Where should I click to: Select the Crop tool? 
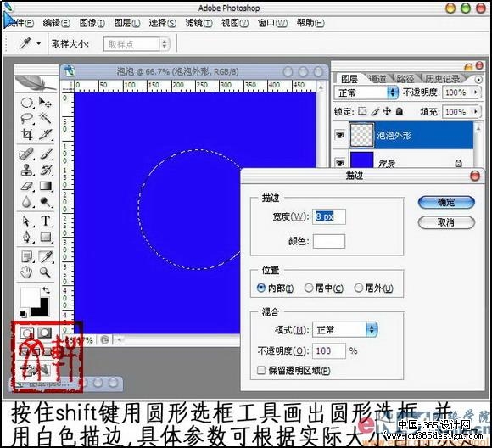(x=27, y=134)
